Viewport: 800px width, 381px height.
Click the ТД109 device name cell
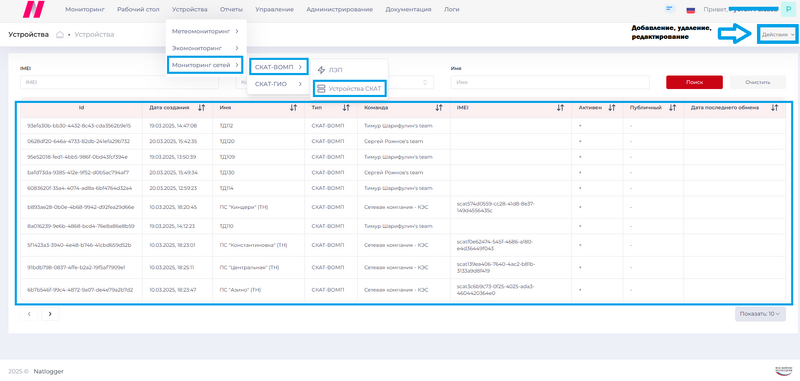[227, 157]
